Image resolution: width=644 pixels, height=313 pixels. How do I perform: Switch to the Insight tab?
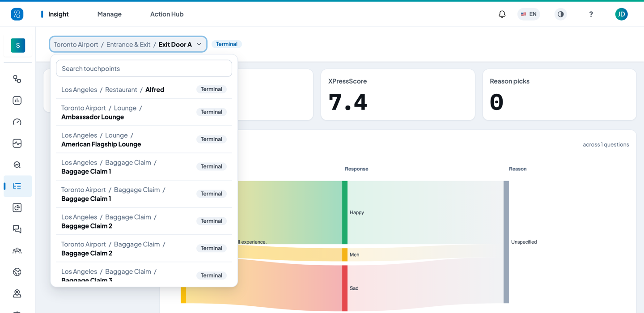[59, 14]
